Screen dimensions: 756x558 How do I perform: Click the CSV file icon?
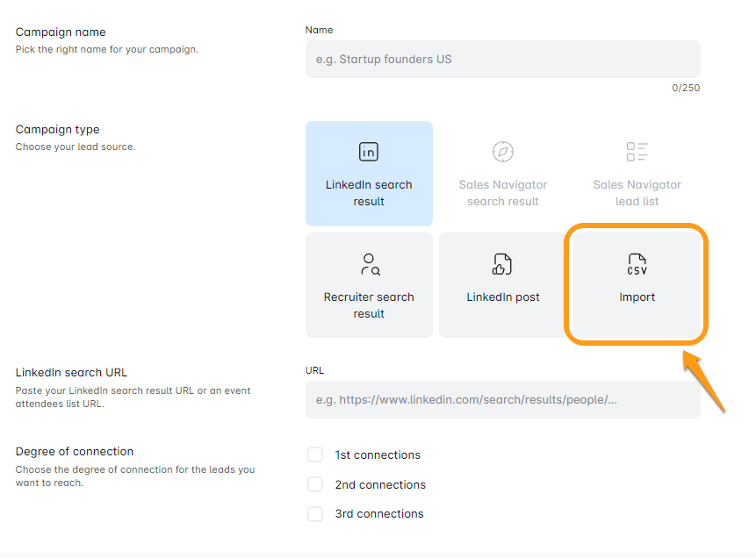click(x=637, y=264)
